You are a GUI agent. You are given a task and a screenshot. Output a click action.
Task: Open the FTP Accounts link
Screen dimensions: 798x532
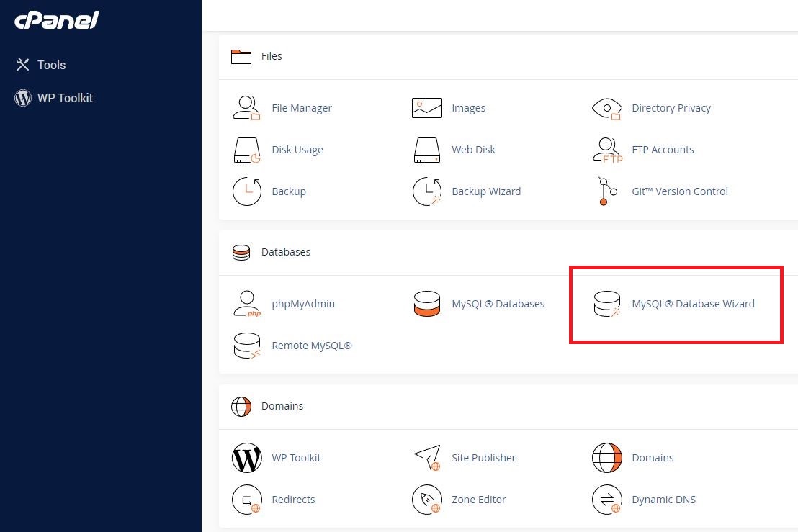tap(663, 150)
